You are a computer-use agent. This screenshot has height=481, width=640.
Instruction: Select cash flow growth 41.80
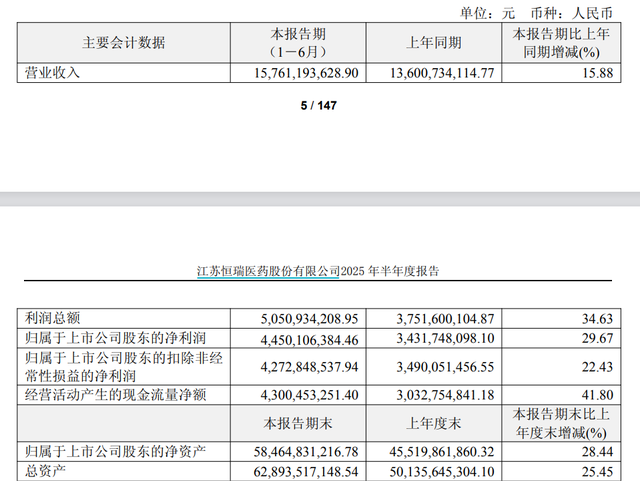coord(598,395)
